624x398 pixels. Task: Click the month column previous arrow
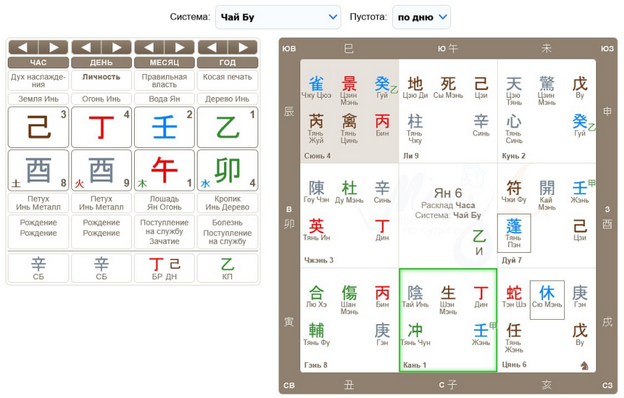click(149, 47)
